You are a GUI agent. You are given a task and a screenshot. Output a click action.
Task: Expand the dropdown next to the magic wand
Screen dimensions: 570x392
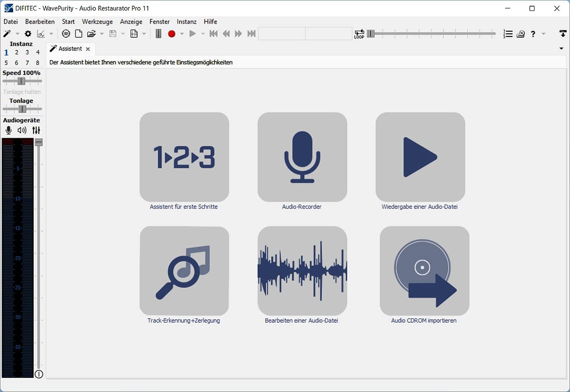point(18,34)
